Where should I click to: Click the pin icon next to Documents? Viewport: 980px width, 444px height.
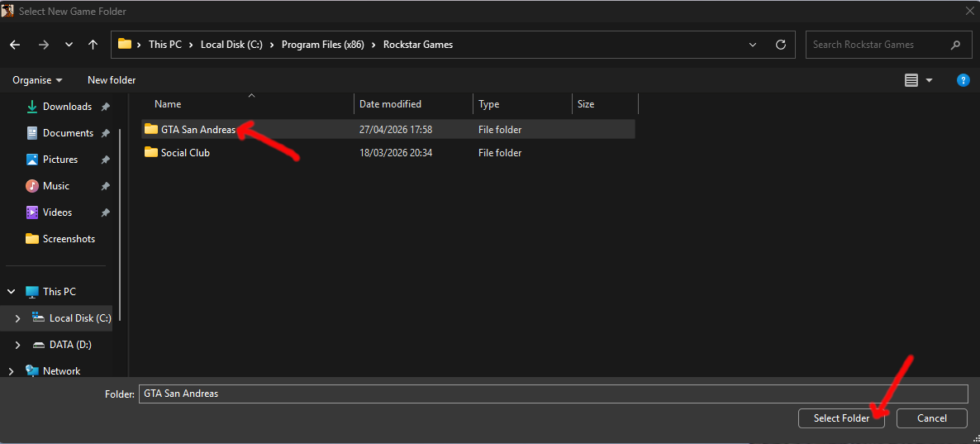[x=106, y=133]
